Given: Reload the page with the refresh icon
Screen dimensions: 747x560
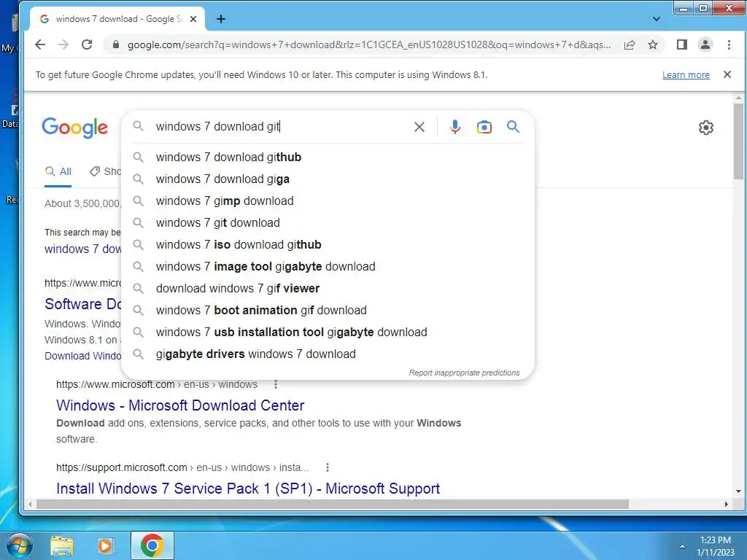Looking at the screenshot, I should [87, 44].
